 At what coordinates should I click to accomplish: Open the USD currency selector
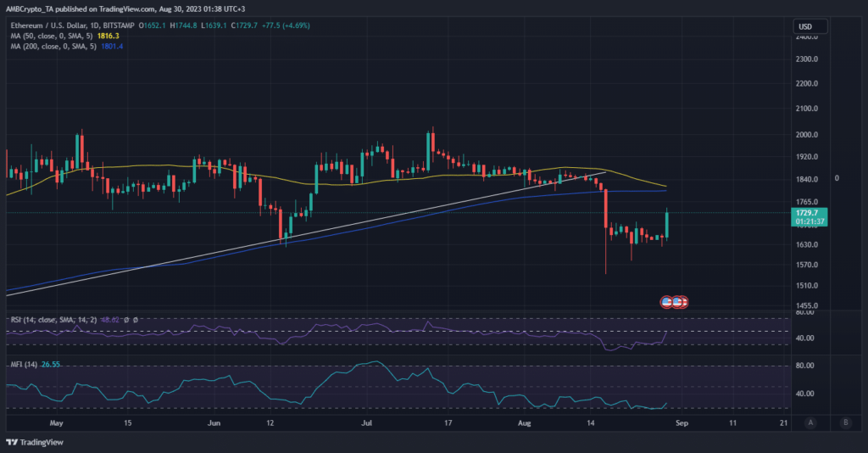pos(810,27)
